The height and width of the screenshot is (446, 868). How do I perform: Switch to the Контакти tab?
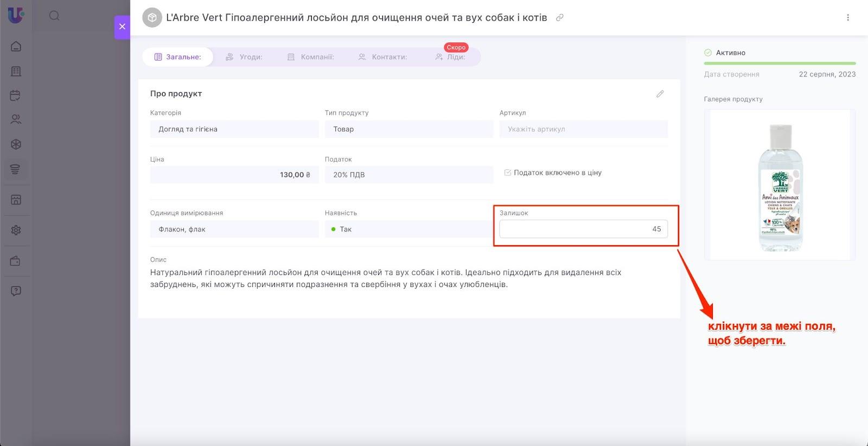click(382, 57)
